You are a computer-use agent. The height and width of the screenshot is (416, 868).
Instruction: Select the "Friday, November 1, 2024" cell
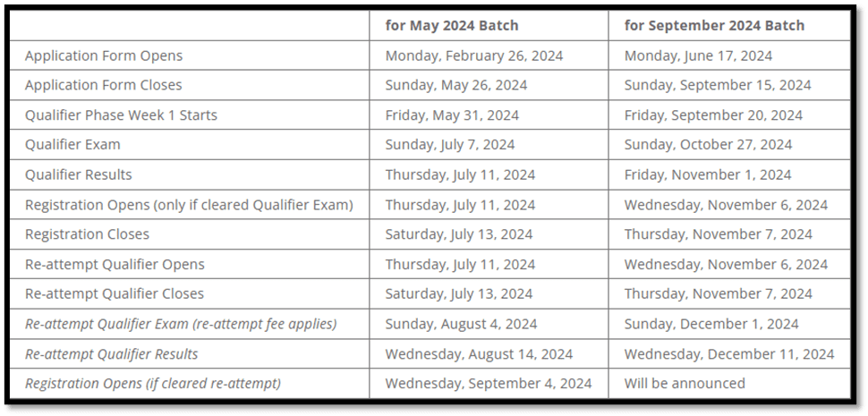click(x=708, y=174)
